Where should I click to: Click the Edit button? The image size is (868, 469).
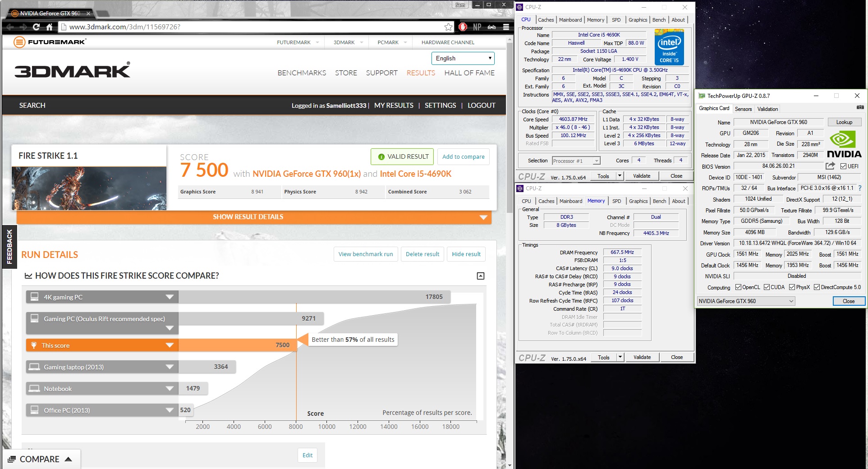click(308, 455)
